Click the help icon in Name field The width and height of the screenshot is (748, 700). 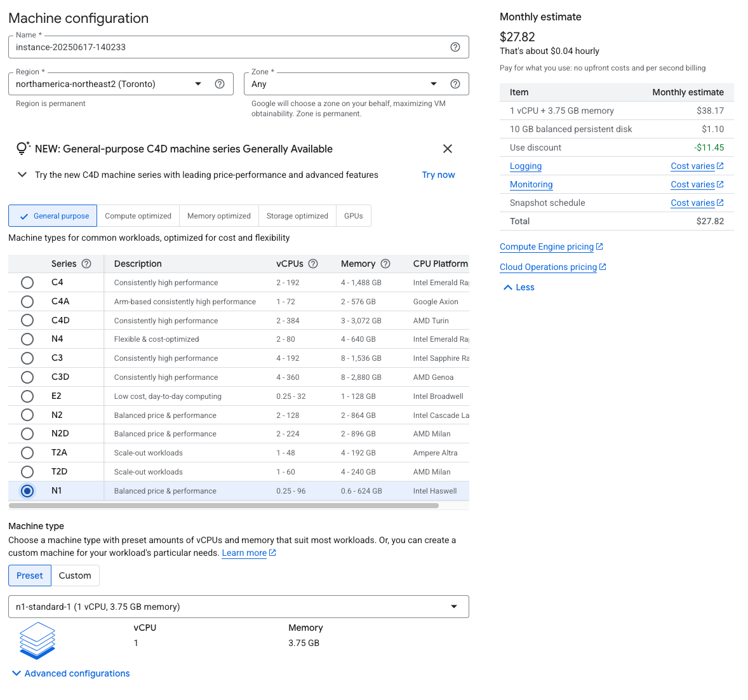tap(455, 47)
